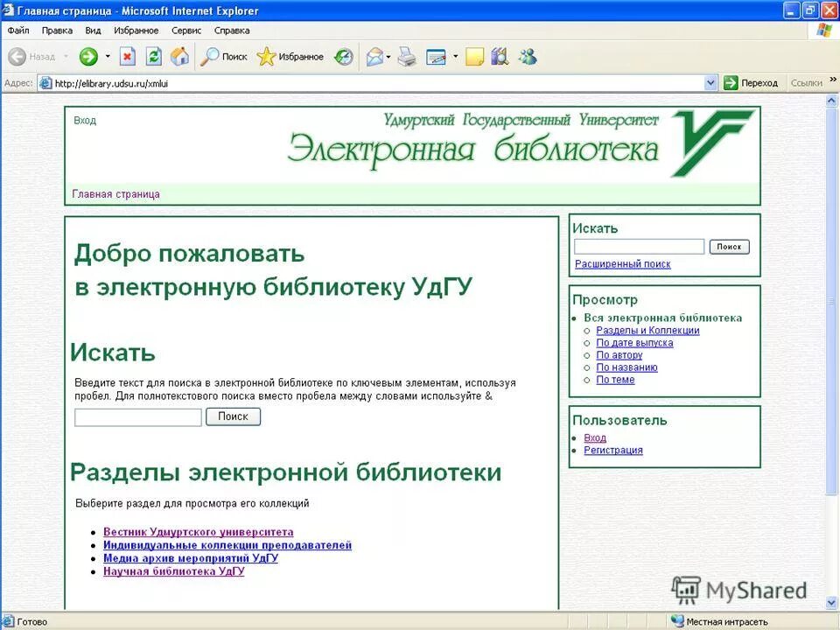Stop page loading with the red X icon
The height and width of the screenshot is (630, 840).
pos(127,56)
